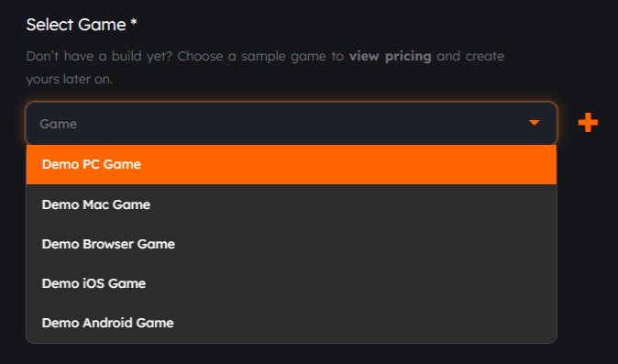Select the Browser sample game row
This screenshot has height=364, width=618.
[x=292, y=244]
